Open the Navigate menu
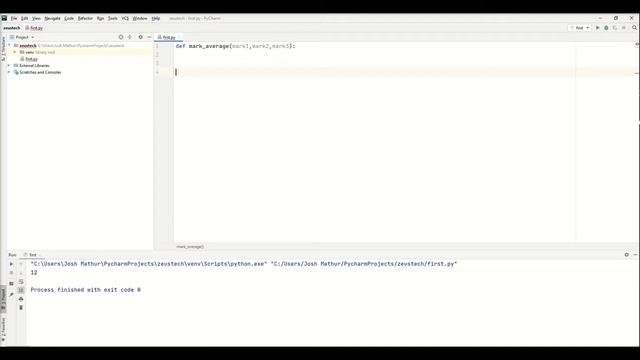Image resolution: width=640 pixels, height=360 pixels. coord(52,18)
